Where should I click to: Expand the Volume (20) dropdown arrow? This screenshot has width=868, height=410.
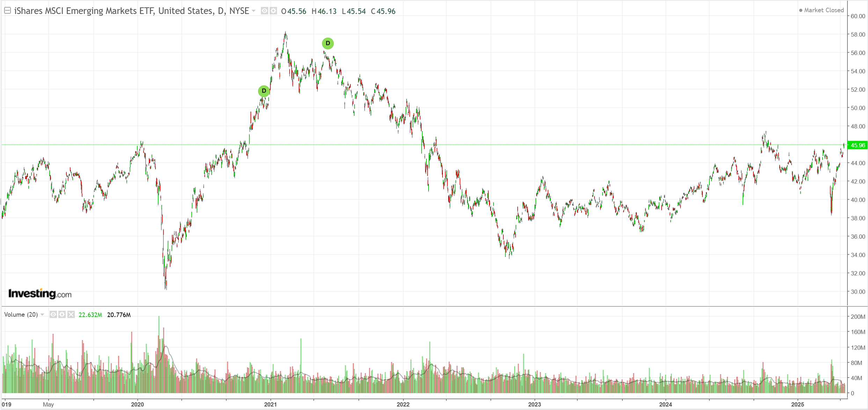tap(42, 315)
